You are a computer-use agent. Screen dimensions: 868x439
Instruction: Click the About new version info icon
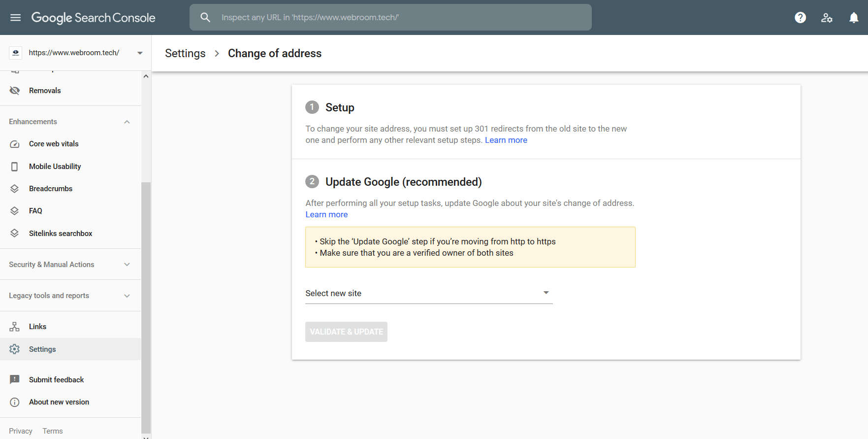click(15, 402)
